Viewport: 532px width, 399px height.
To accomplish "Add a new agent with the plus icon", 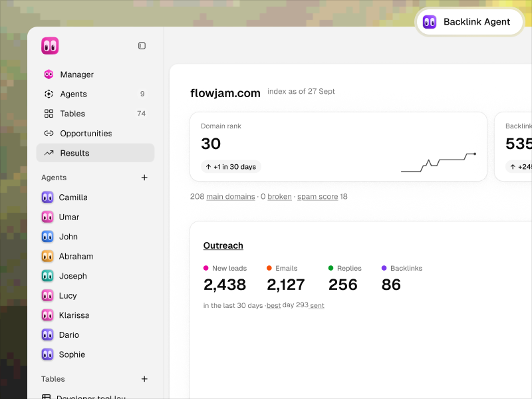I will coord(144,178).
